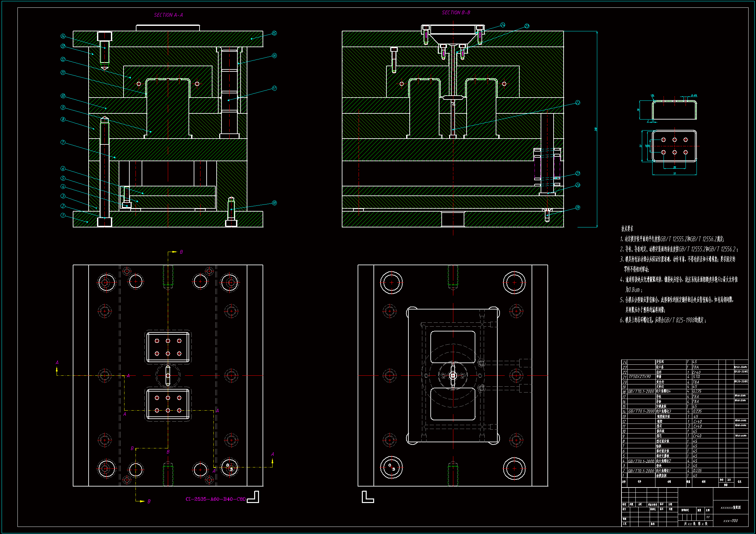Click balloon number 14 at upper left
The width and height of the screenshot is (756, 534).
coord(63,36)
